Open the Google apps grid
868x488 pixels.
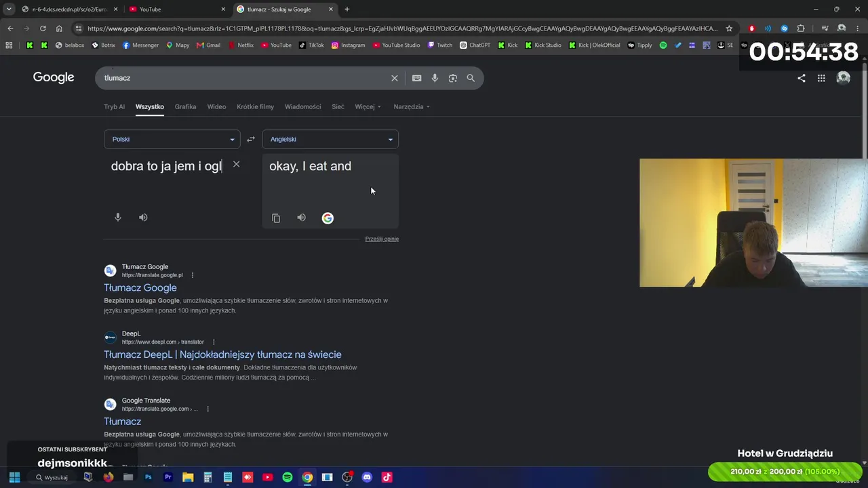(821, 78)
